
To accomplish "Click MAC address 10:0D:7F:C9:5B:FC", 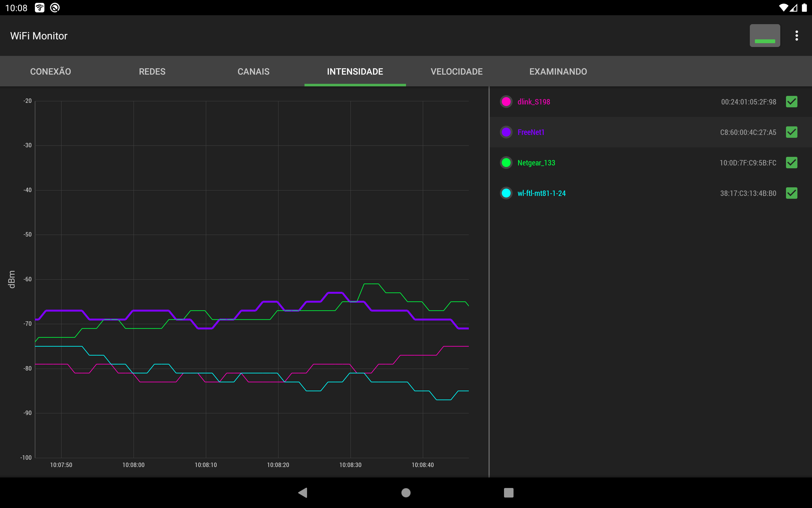I will [x=748, y=163].
